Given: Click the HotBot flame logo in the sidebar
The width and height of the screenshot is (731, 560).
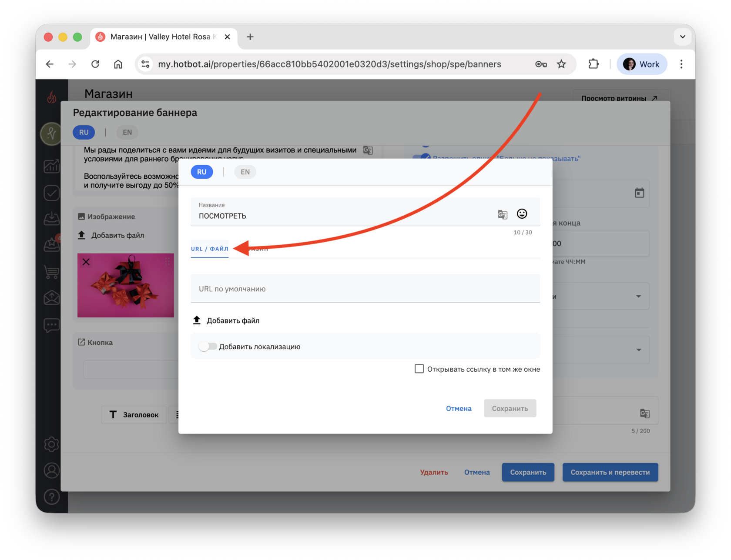Looking at the screenshot, I should coord(52,97).
